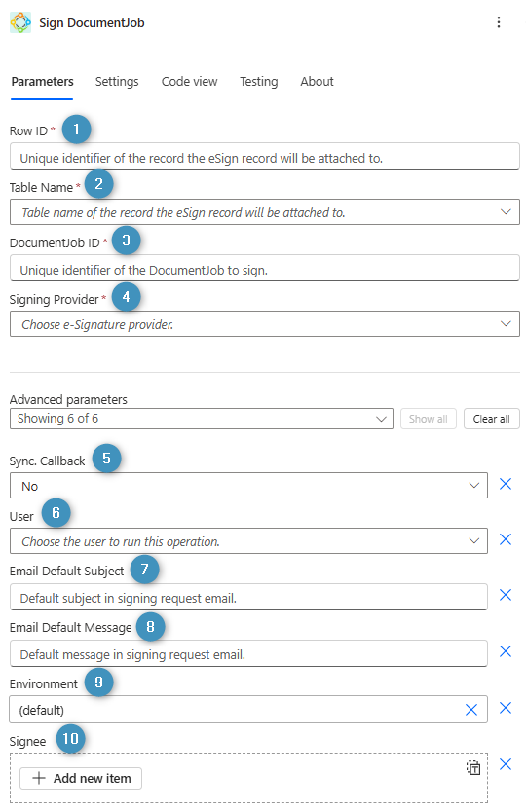
Task: Open the Code view tab
Action: tap(189, 82)
